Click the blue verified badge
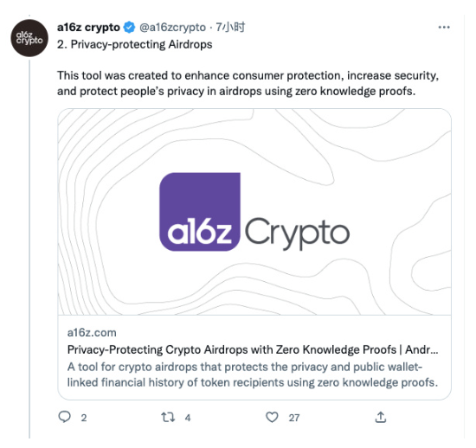The height and width of the screenshot is (448, 476). [x=129, y=28]
